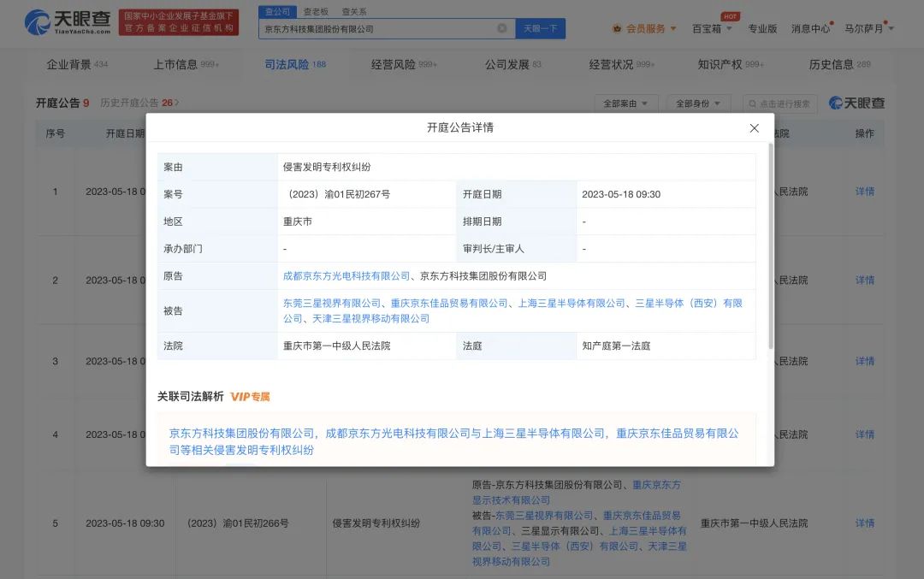Click the search magnifier icon in the 点击进行搜索 box
This screenshot has width=924, height=579.
753,103
